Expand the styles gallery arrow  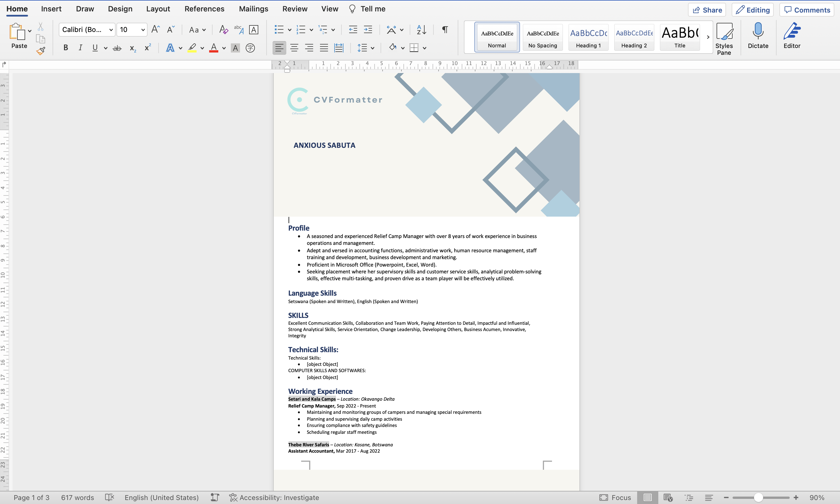coord(708,37)
